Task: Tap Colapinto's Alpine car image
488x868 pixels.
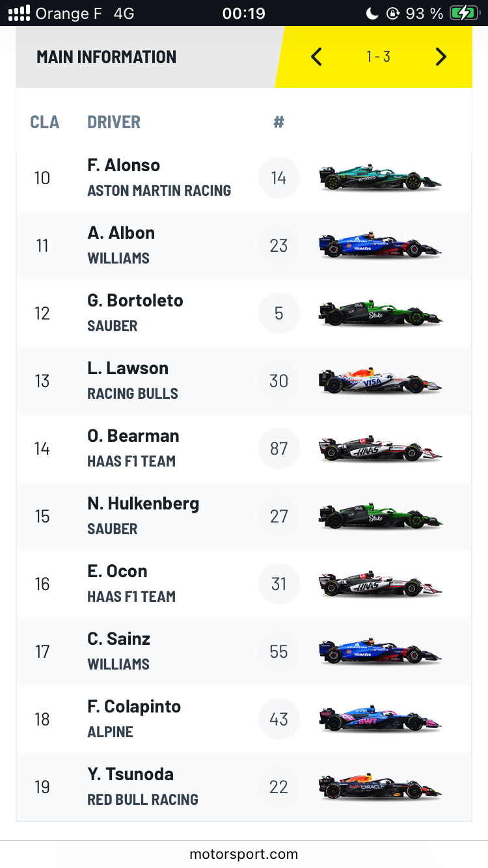Action: click(x=380, y=719)
